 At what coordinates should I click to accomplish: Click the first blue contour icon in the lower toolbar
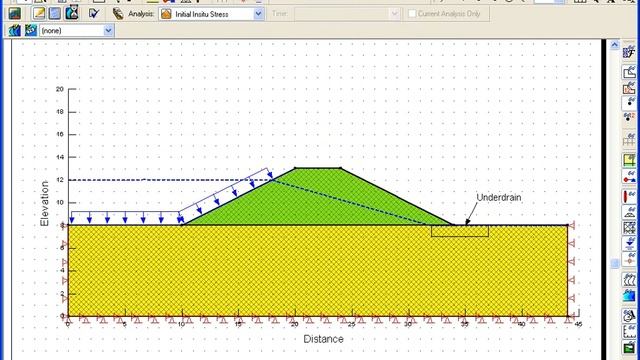click(14, 30)
